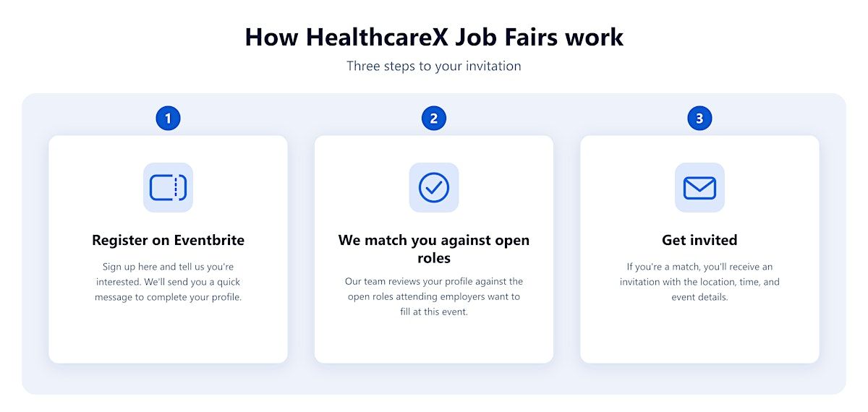Click the 'Our team reviews your profile' paragraph
Viewport: 868px width, 412px height.
[434, 296]
